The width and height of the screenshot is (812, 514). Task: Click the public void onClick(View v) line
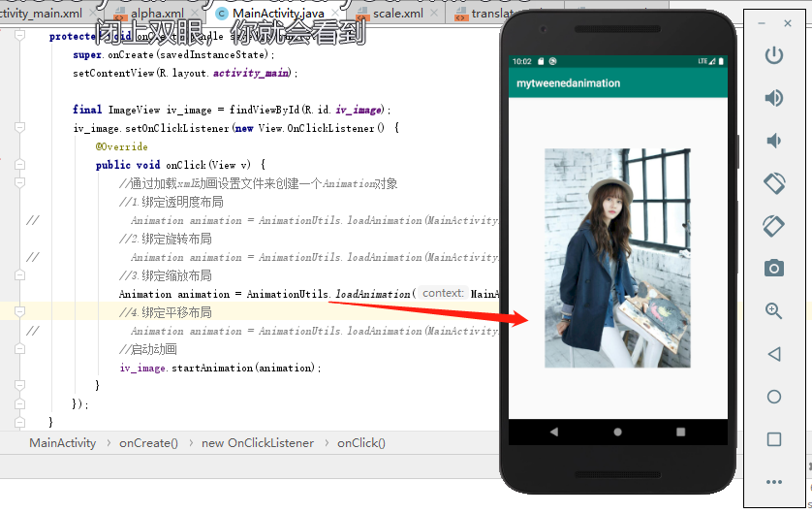click(x=181, y=165)
